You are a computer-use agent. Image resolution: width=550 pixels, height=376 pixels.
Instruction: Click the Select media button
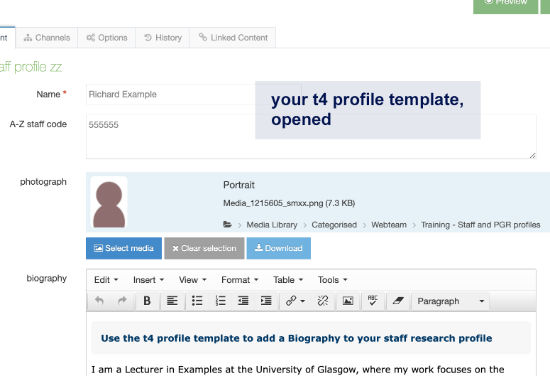coord(124,248)
